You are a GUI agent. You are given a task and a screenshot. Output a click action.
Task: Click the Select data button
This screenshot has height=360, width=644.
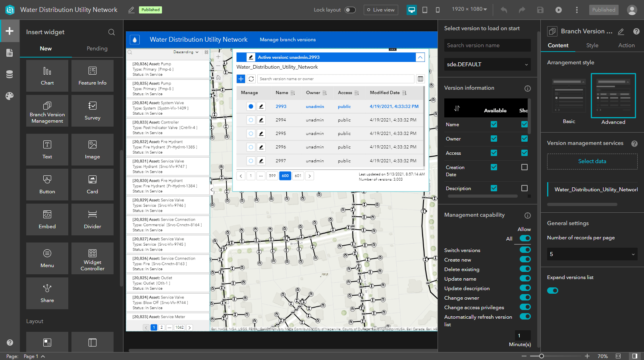pos(592,161)
